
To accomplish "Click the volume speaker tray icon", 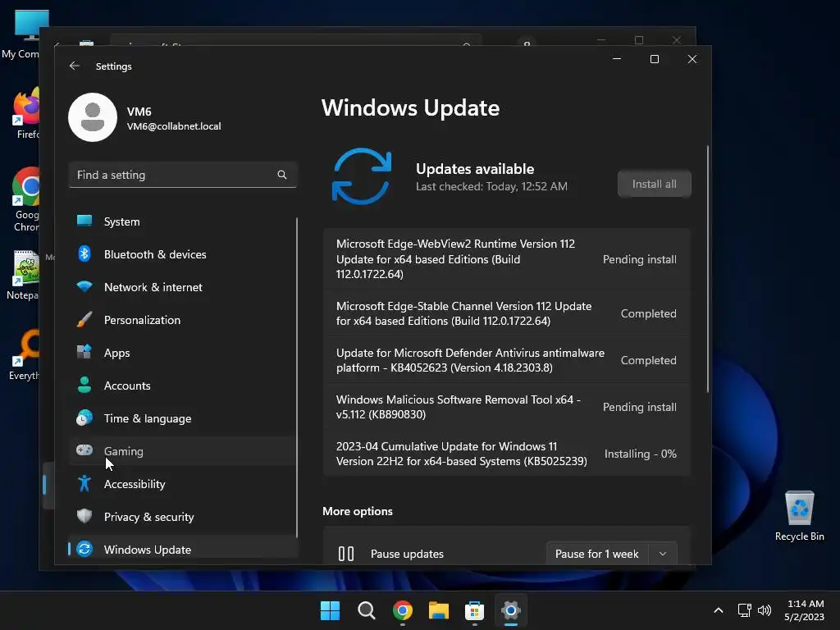I will pyautogui.click(x=765, y=610).
